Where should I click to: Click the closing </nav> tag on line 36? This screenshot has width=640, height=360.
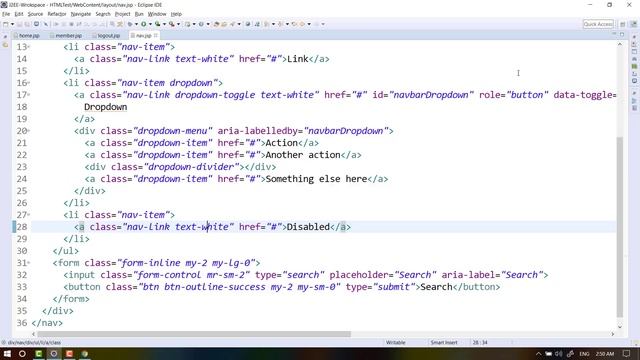[x=47, y=323]
